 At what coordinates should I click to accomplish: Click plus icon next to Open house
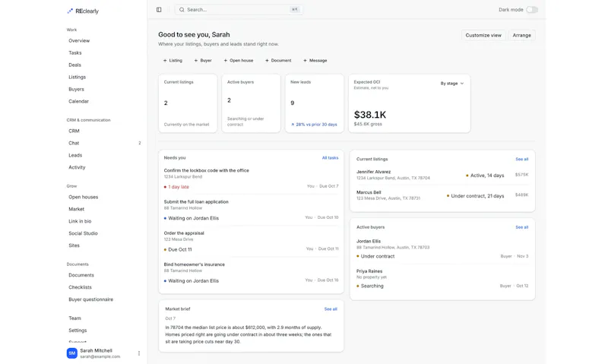[225, 61]
